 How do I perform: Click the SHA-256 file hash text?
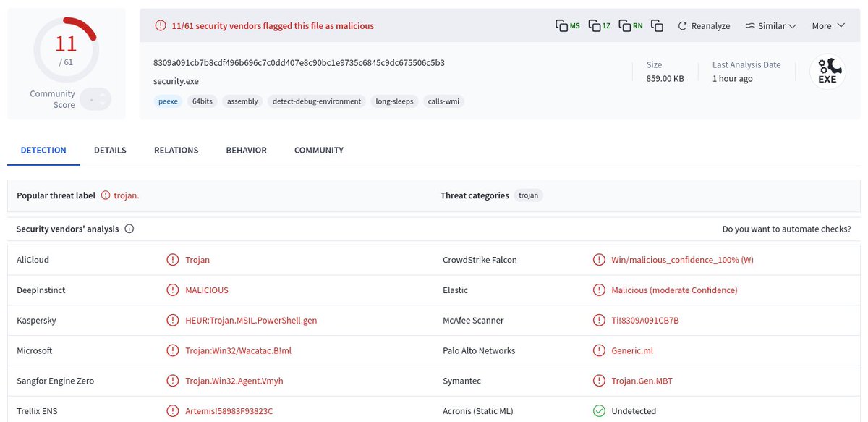click(x=299, y=62)
